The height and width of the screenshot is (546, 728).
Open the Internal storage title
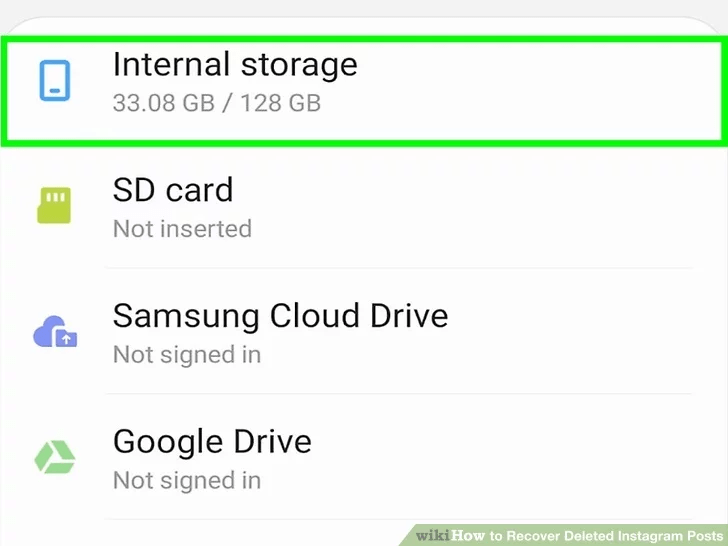234,64
